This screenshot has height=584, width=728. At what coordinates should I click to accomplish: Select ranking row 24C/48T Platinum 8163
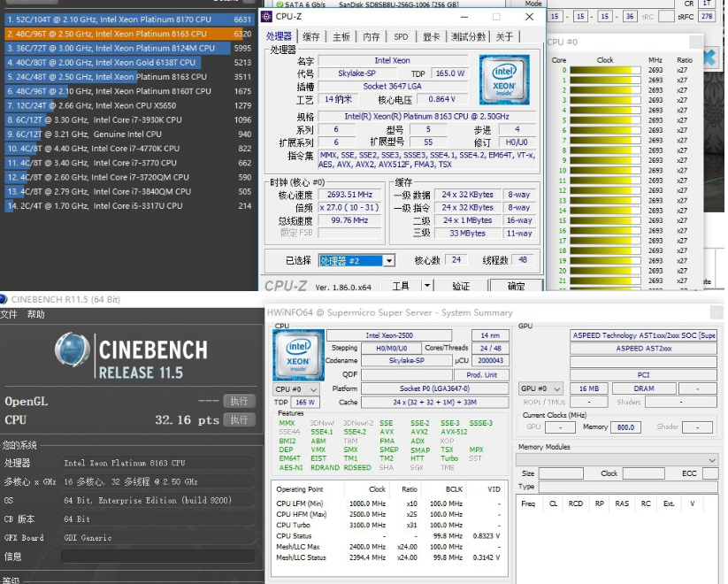click(x=128, y=77)
